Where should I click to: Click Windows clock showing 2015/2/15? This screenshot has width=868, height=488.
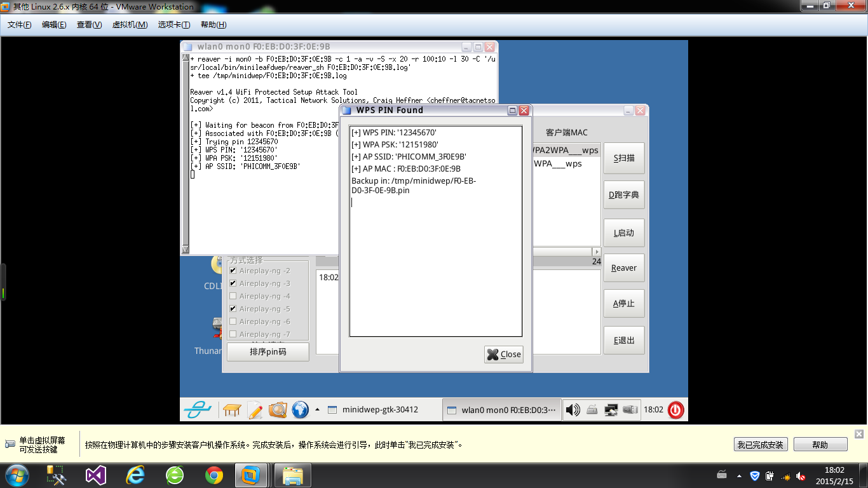(x=835, y=475)
